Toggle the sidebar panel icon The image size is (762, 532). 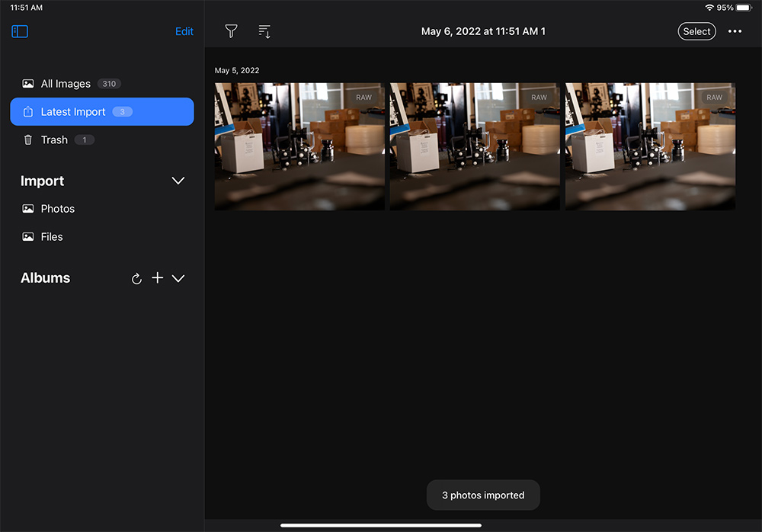coord(20,31)
